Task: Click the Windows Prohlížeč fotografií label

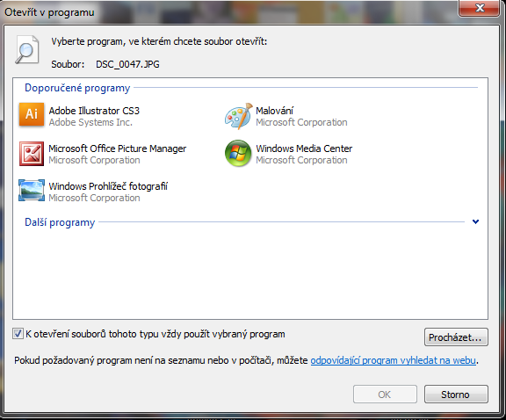Action: pos(108,186)
